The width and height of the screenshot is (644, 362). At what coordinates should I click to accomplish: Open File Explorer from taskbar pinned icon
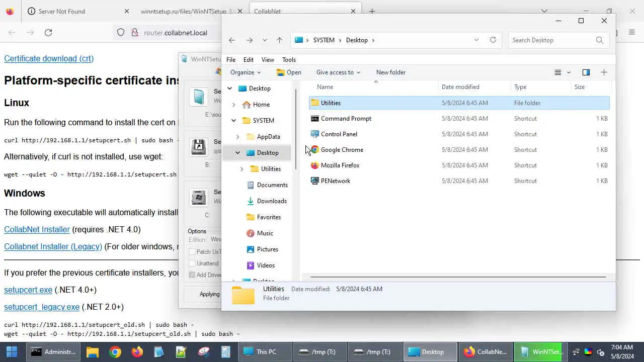[x=92, y=352]
